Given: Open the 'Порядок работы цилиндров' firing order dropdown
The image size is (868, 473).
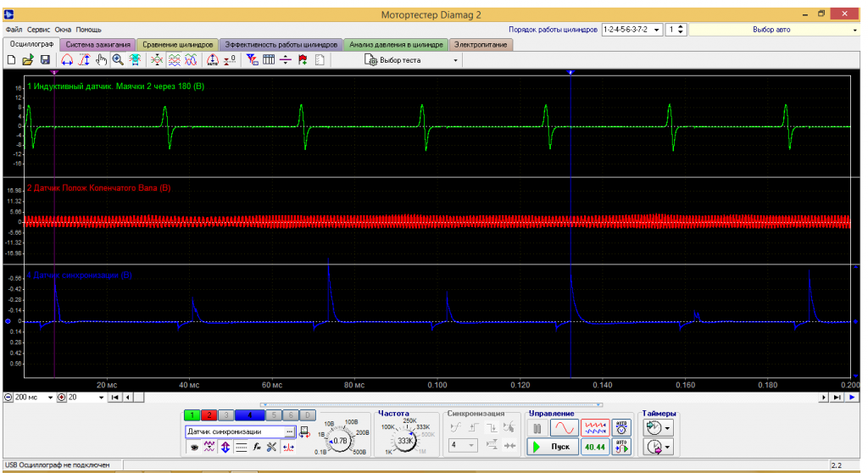Looking at the screenshot, I should (x=632, y=30).
